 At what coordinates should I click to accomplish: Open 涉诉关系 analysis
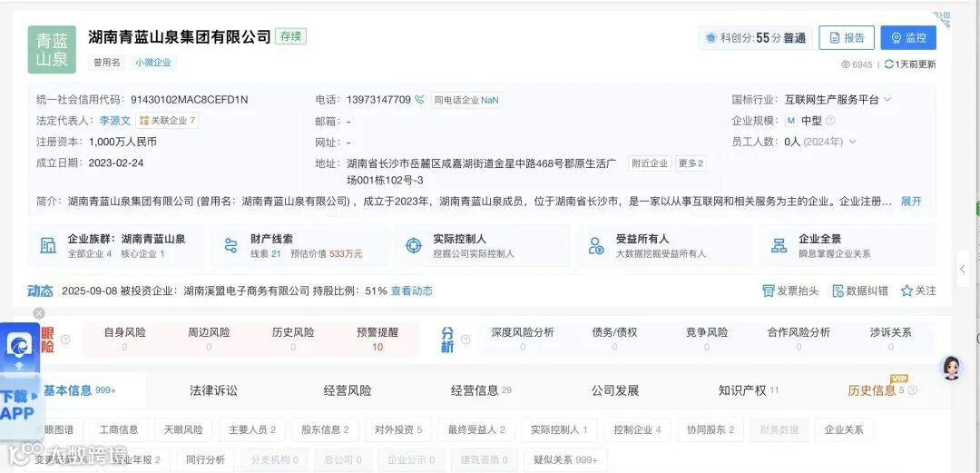tap(891, 340)
